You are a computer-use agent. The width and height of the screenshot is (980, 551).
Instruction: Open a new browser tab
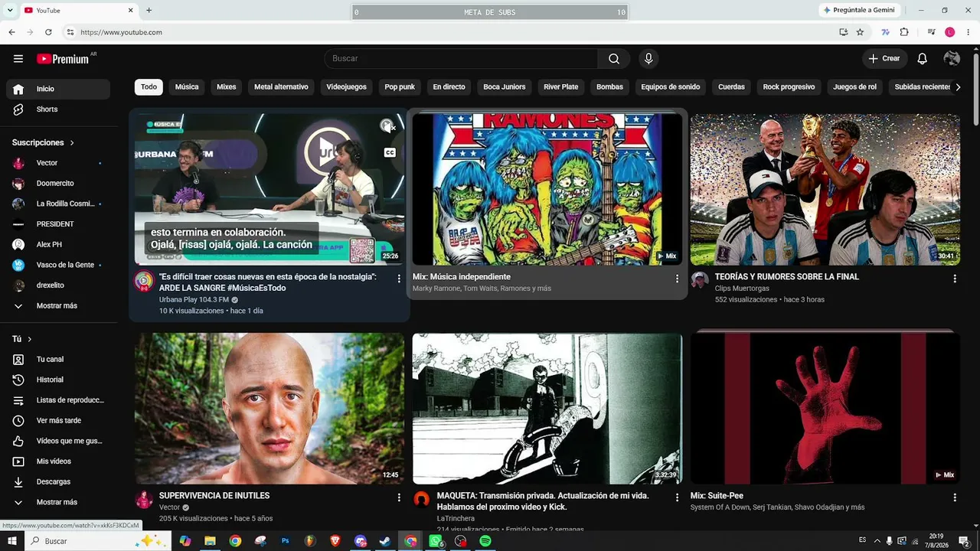click(149, 10)
